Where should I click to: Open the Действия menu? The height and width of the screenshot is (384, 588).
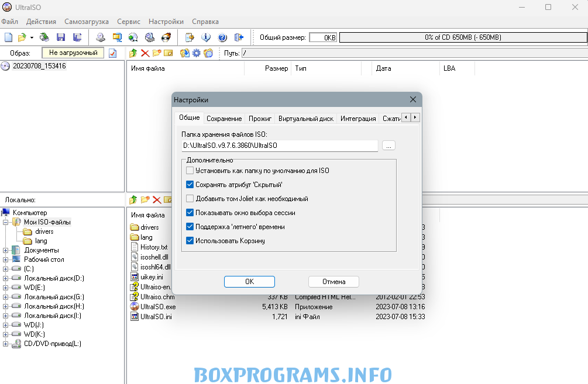point(42,22)
